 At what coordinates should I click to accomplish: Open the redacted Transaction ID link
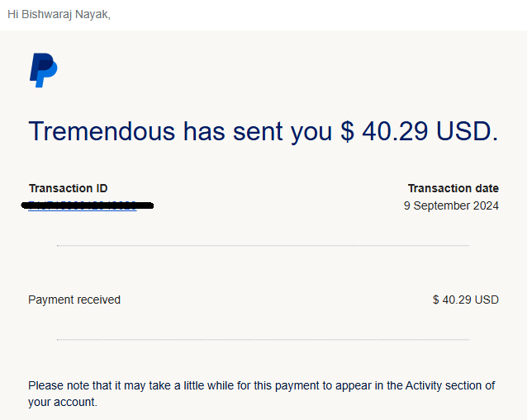[83, 205]
